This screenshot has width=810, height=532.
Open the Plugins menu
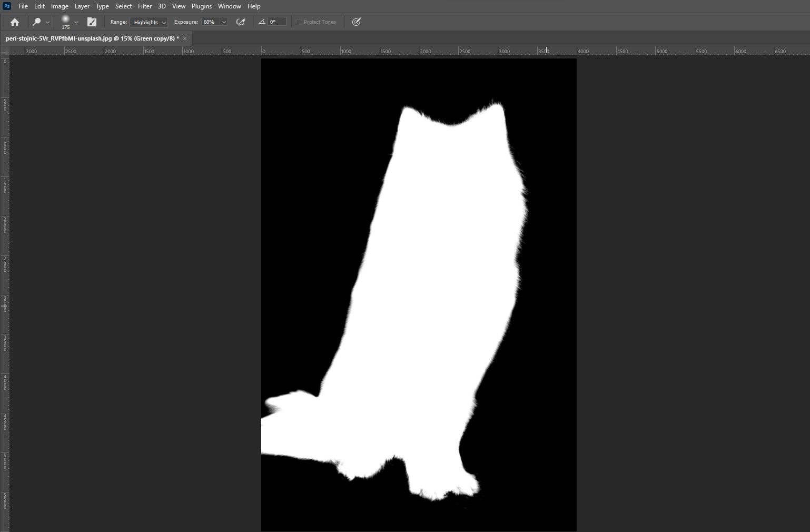pyautogui.click(x=202, y=6)
